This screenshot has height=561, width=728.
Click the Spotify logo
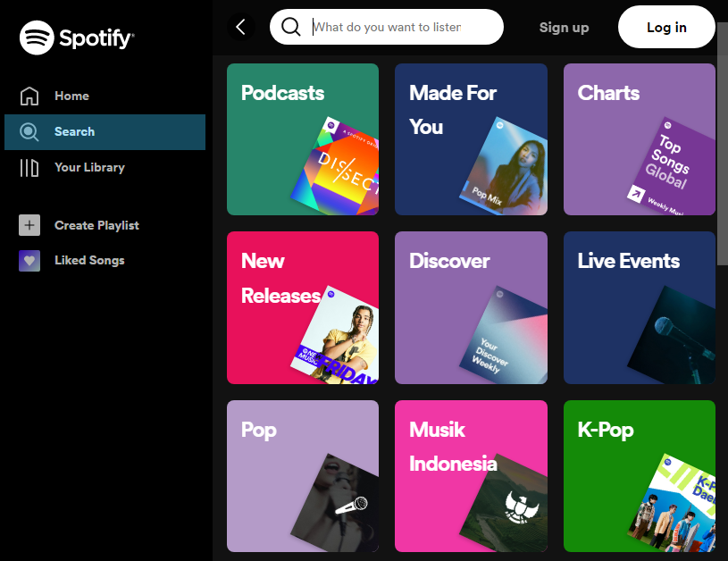point(77,38)
